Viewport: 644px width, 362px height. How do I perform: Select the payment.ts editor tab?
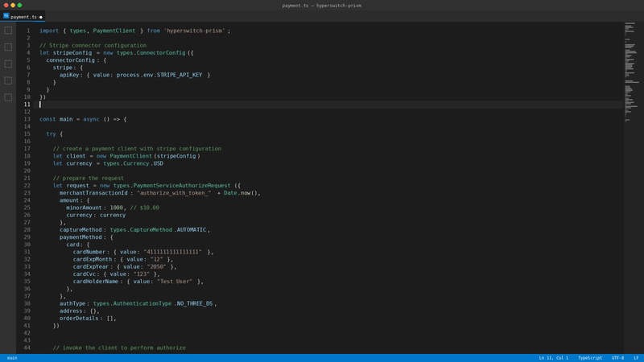pos(23,17)
